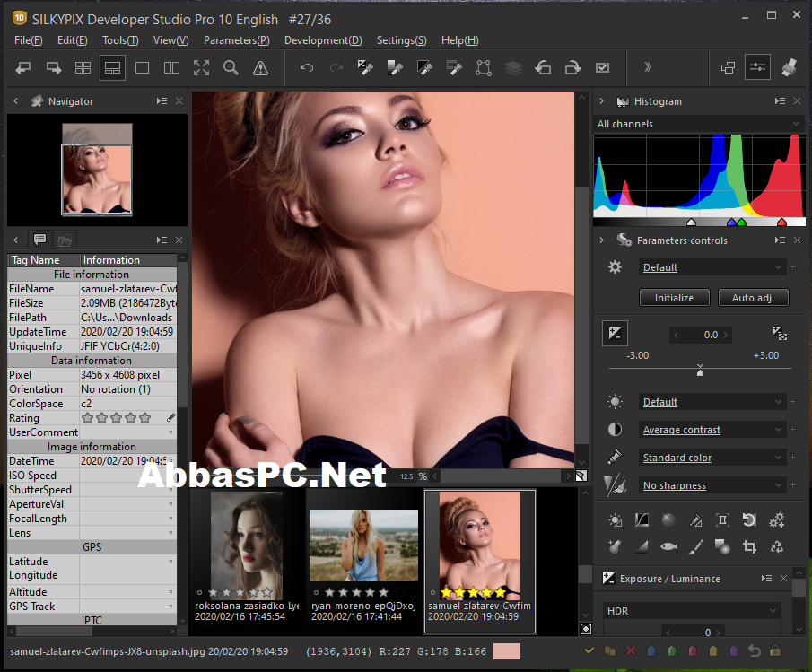Open side-by-side comparison view

coord(171,68)
